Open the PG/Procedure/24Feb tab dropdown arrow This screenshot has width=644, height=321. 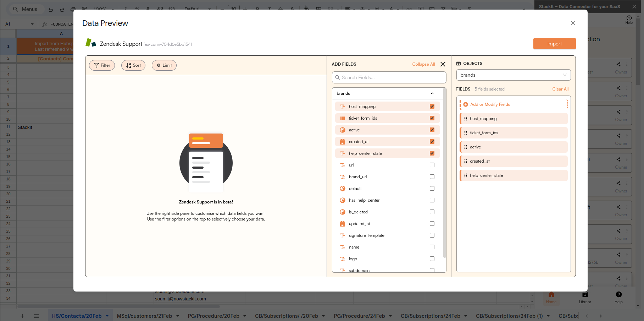pos(390,316)
